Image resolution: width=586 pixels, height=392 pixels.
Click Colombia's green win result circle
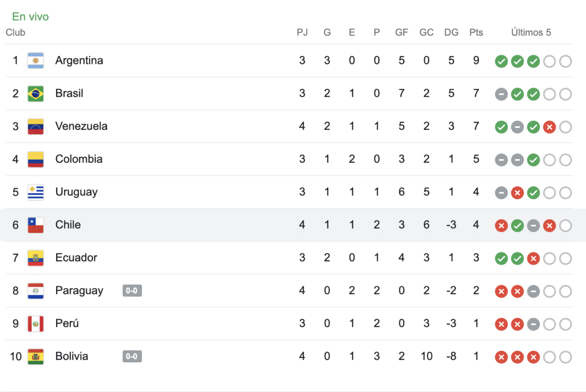point(533,159)
